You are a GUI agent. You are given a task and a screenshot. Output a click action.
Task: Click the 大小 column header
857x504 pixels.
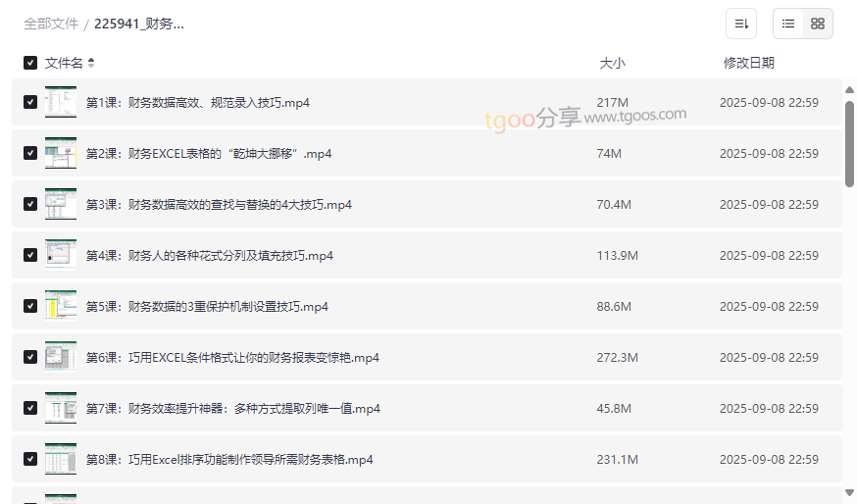(x=612, y=63)
